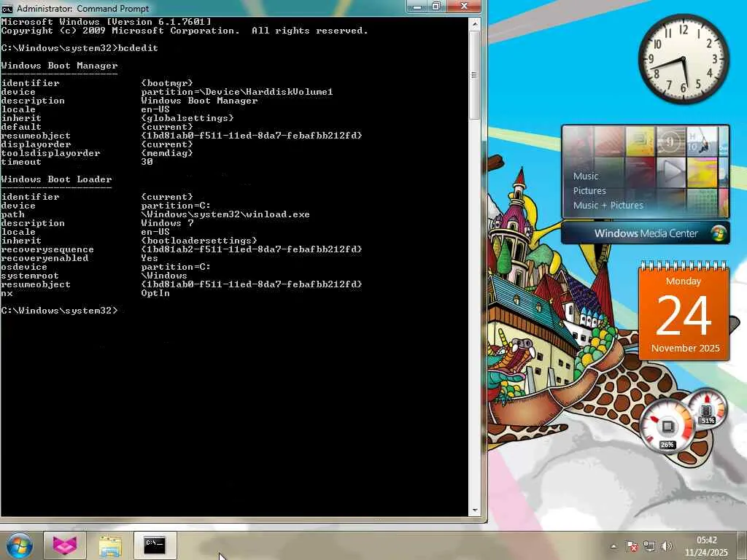Click the memory usage dial reading 51%
Screen dimensions: 747x560
click(x=707, y=408)
